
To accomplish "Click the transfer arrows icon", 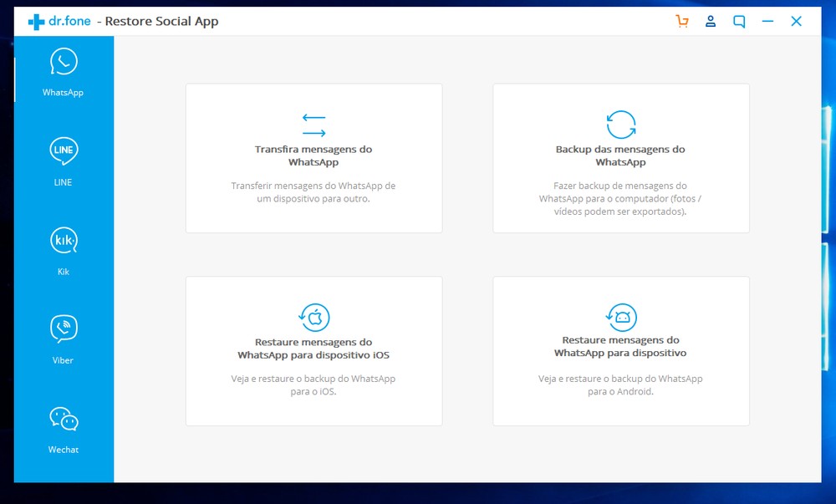I will [313, 125].
